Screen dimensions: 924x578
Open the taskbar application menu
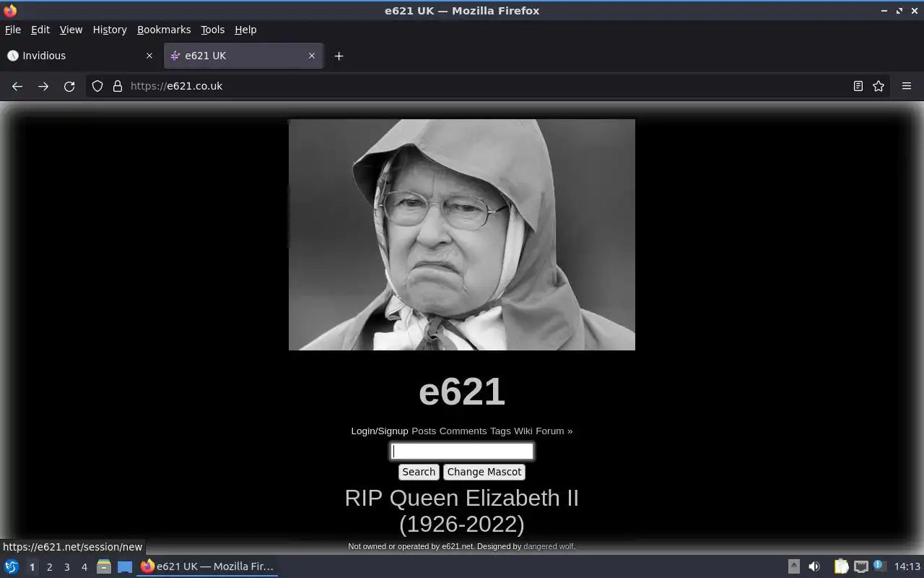pos(12,566)
